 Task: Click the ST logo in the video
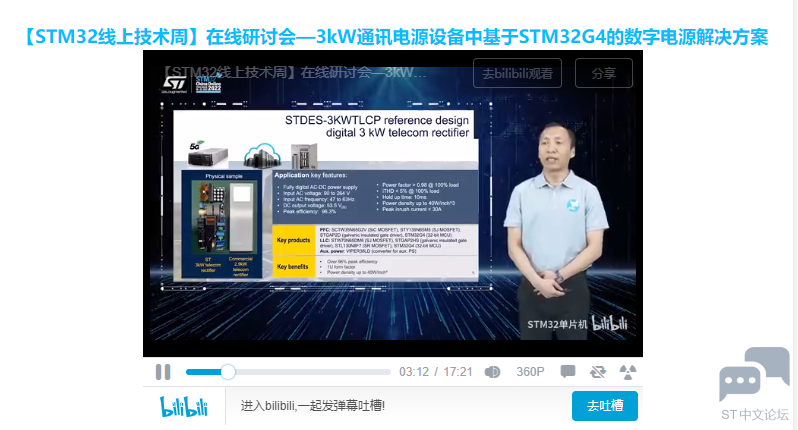175,84
